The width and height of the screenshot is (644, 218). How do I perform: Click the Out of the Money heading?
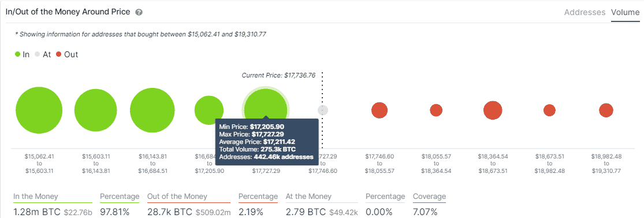(177, 197)
